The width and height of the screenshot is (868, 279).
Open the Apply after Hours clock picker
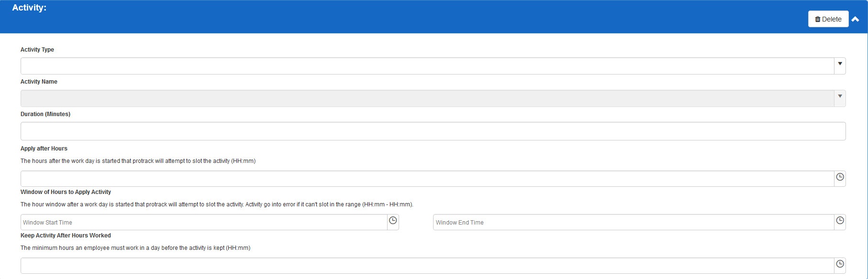click(x=840, y=177)
